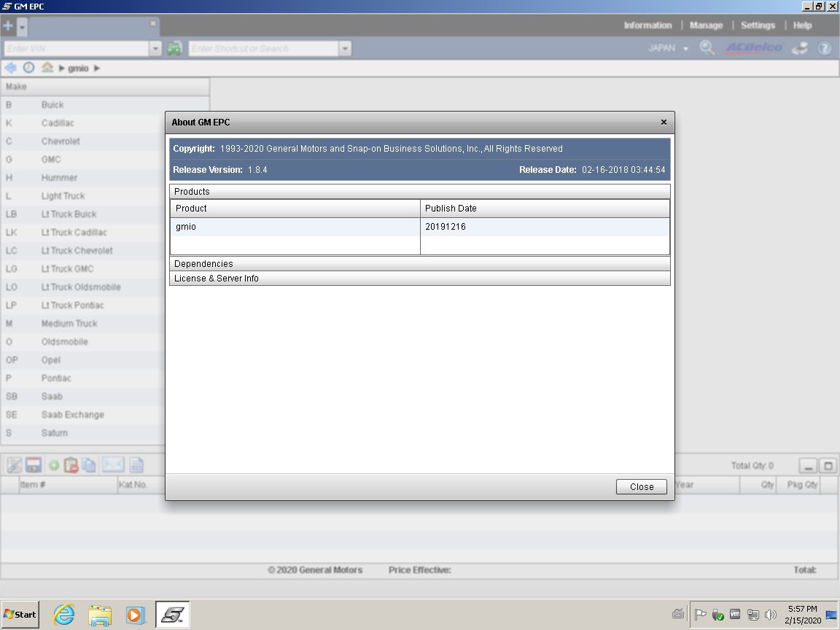Expand the Dependencies section
The image size is (840, 630).
click(419, 263)
